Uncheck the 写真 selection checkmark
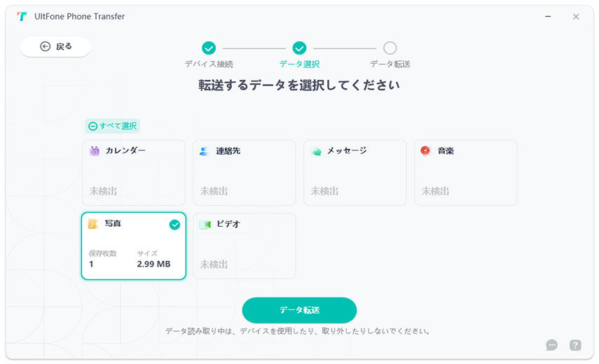This screenshot has height=364, width=599. coord(174,225)
